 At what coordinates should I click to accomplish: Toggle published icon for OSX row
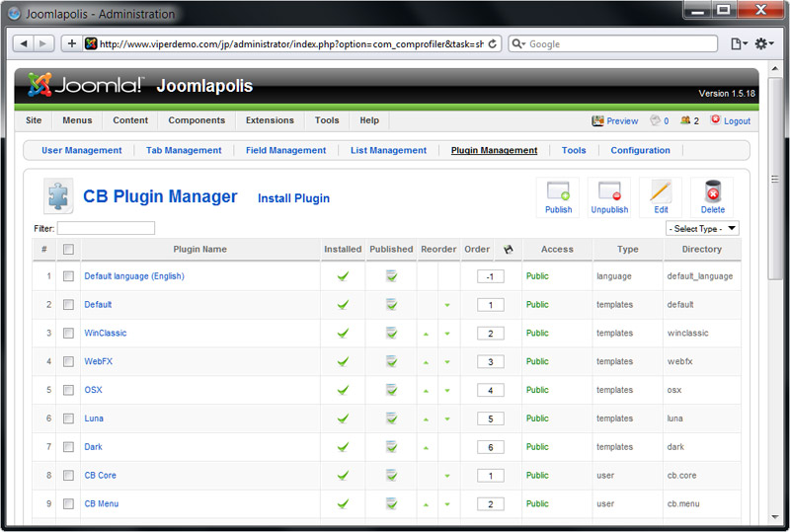(x=391, y=390)
